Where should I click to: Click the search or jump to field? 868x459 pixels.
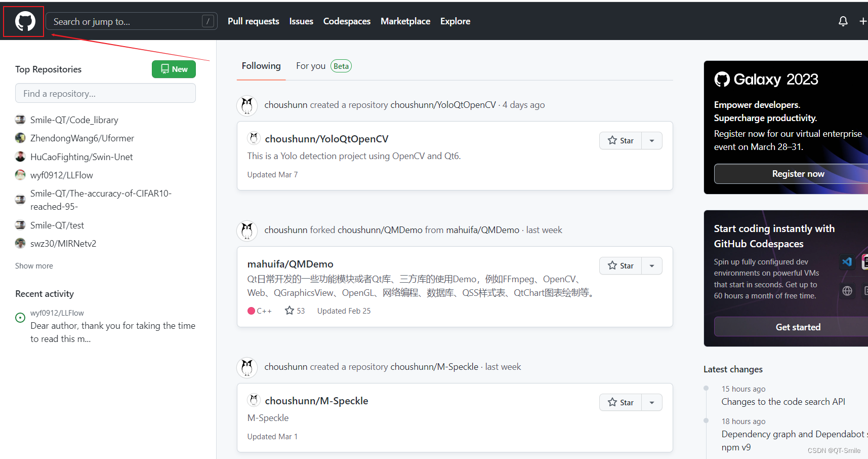(x=132, y=21)
